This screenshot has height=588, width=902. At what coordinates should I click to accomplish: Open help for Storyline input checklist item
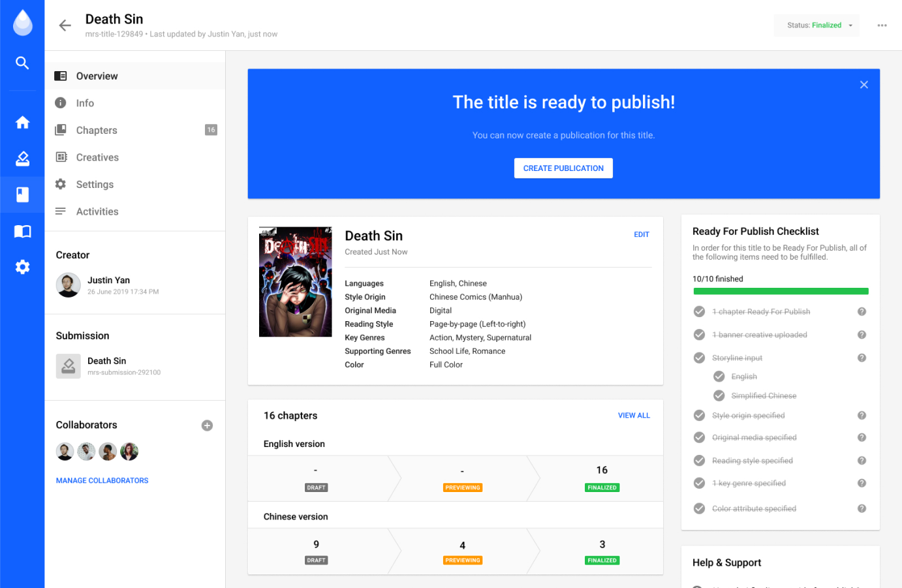(862, 358)
